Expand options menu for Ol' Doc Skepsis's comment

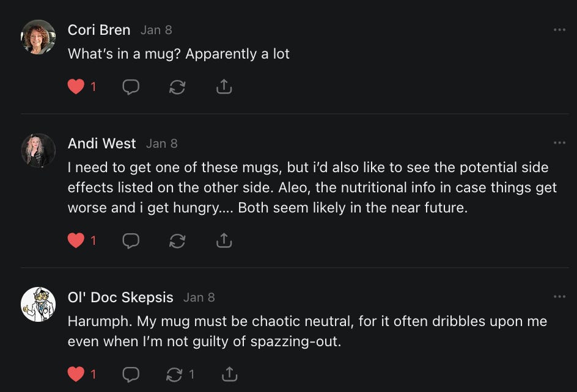(559, 297)
